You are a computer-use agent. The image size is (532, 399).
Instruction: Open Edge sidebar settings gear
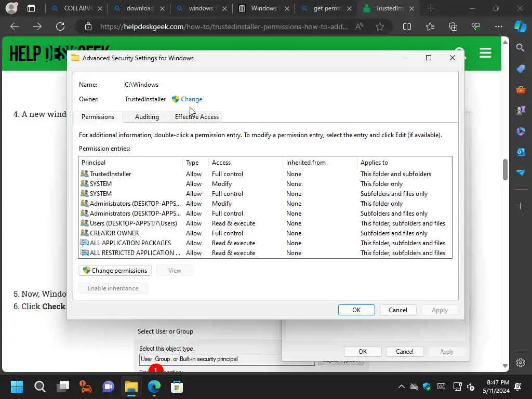click(521, 363)
